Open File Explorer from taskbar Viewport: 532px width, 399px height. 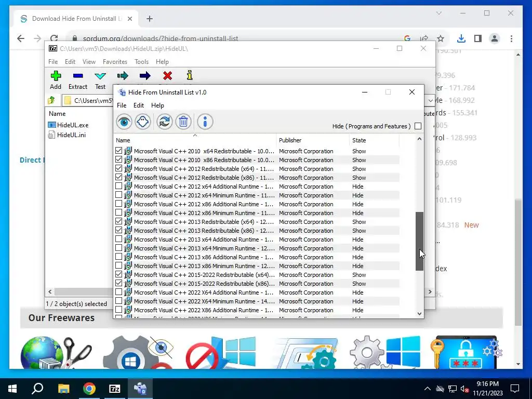point(63,389)
